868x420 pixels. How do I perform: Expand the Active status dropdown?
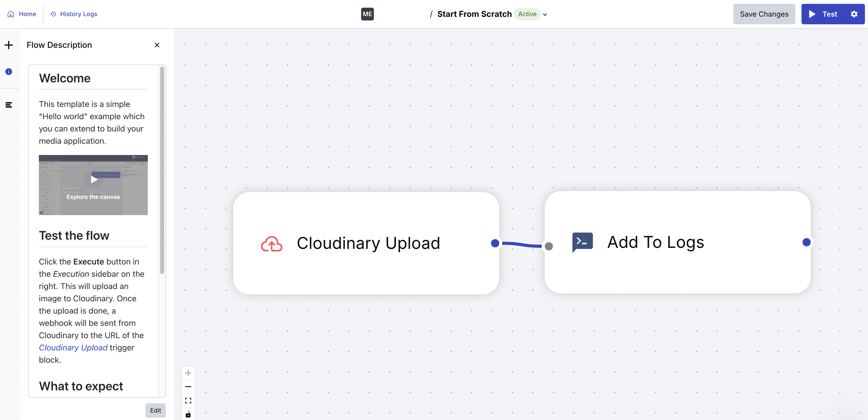pyautogui.click(x=545, y=14)
